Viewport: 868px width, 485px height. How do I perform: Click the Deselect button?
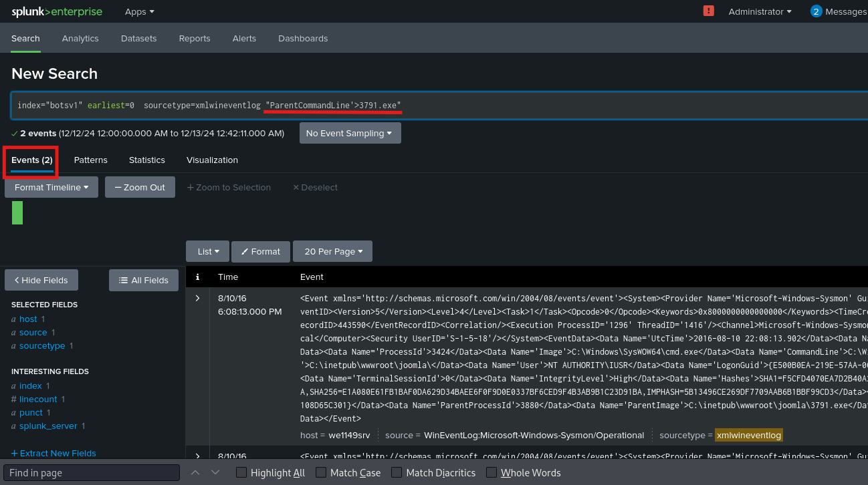click(x=315, y=187)
